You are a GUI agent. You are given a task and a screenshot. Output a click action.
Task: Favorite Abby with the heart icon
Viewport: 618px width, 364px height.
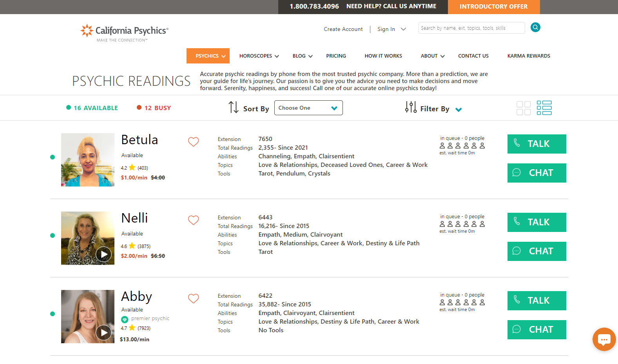pyautogui.click(x=194, y=298)
